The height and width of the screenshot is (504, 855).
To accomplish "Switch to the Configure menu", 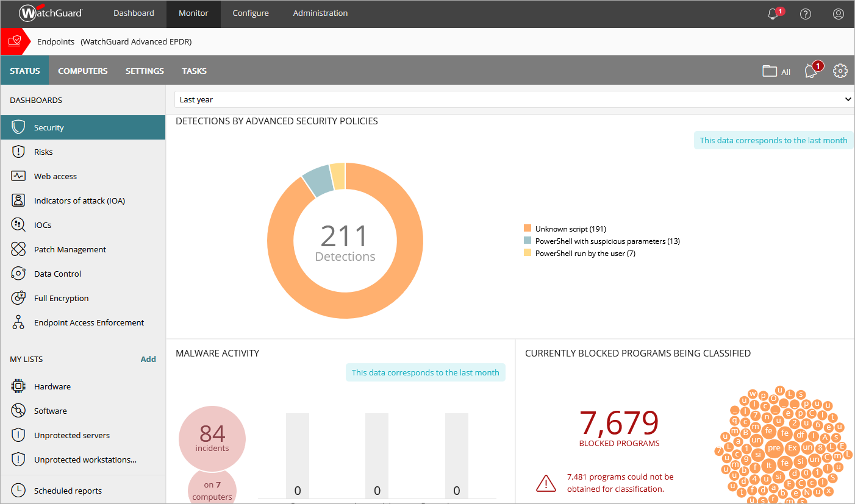I will pyautogui.click(x=250, y=13).
